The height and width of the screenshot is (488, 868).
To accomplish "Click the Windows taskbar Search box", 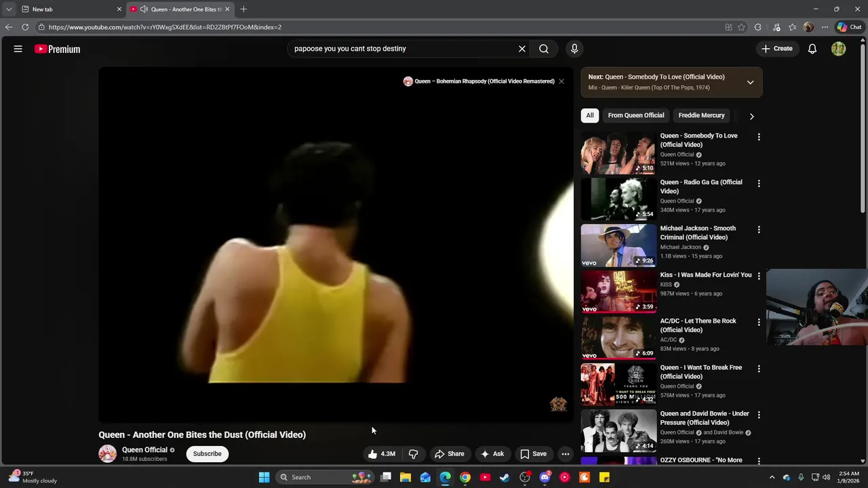I will [325, 477].
